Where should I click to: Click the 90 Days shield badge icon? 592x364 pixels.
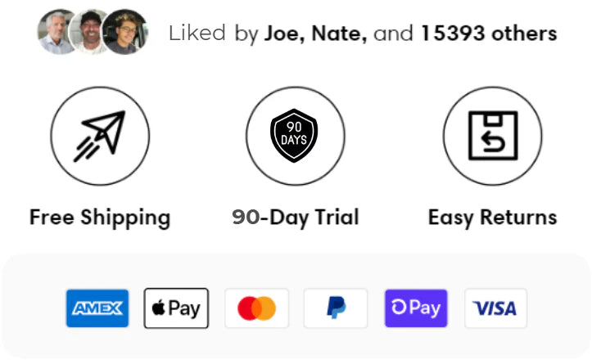[295, 136]
